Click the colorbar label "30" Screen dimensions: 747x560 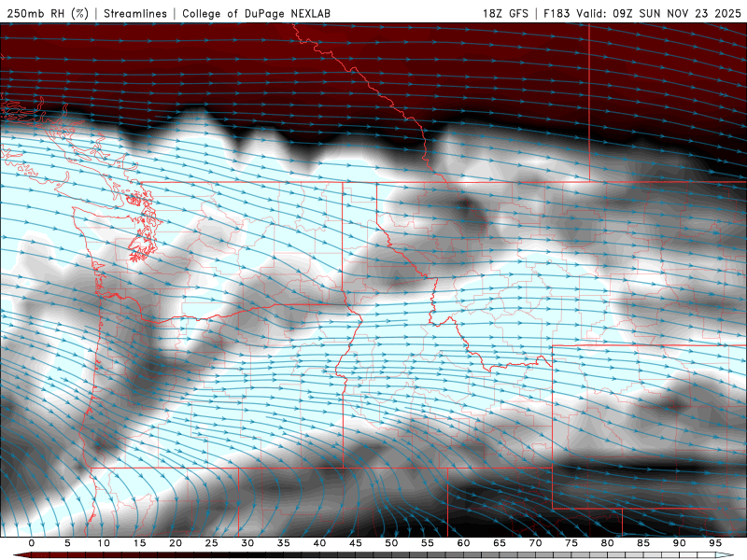[247, 543]
